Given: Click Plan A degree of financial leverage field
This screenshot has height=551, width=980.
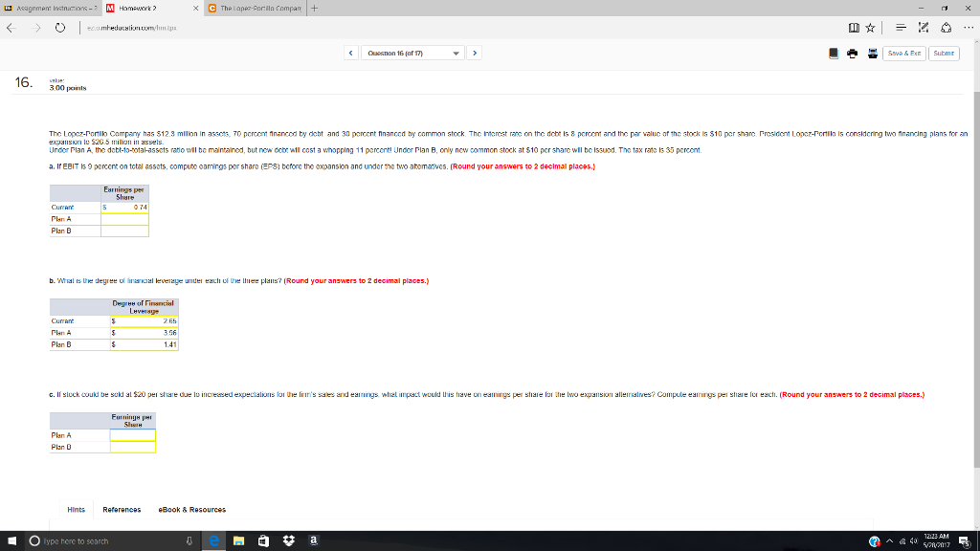Looking at the screenshot, I should (145, 333).
